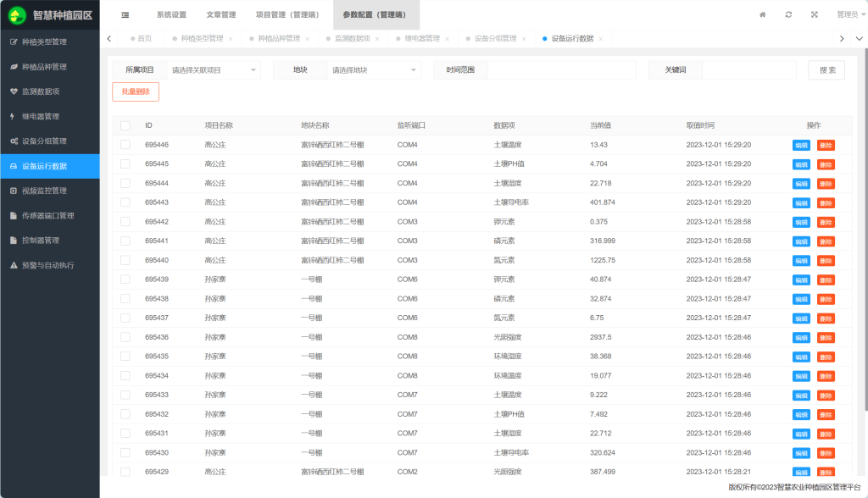Viewport: 868px width, 498px height.
Task: Open the 所属项目 project dropdown
Action: pyautogui.click(x=214, y=70)
